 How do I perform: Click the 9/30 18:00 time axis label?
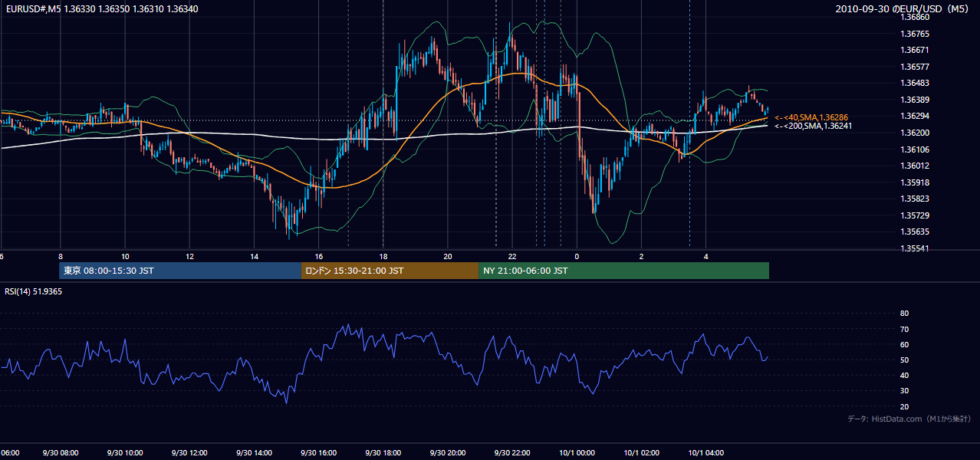pyautogui.click(x=383, y=453)
